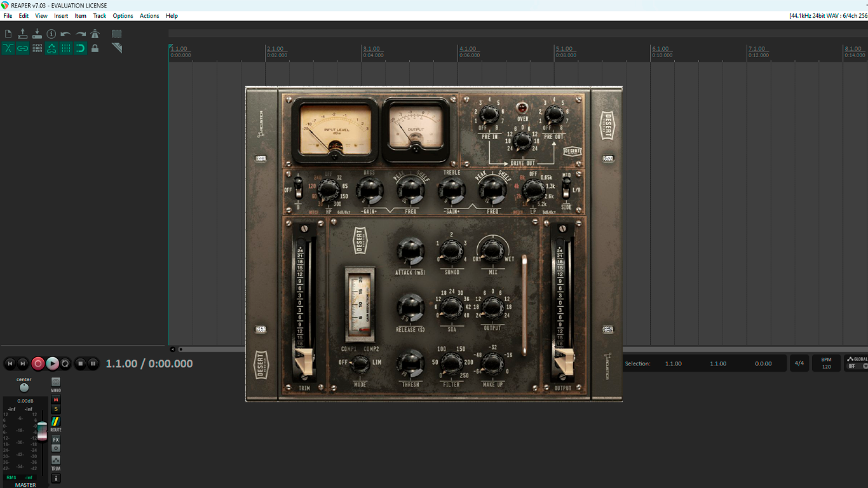This screenshot has height=488, width=868.
Task: Toggle auto-crossfade icon in toolbar
Action: [8, 48]
